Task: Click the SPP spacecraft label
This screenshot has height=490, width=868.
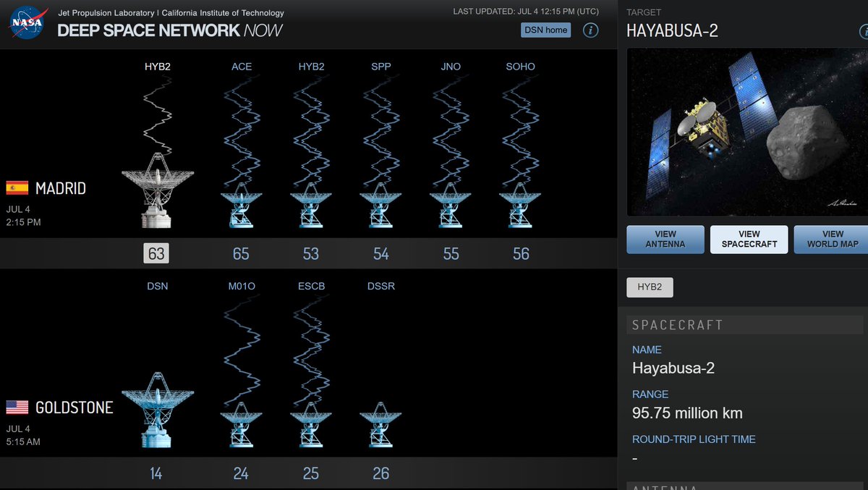Action: pos(381,67)
